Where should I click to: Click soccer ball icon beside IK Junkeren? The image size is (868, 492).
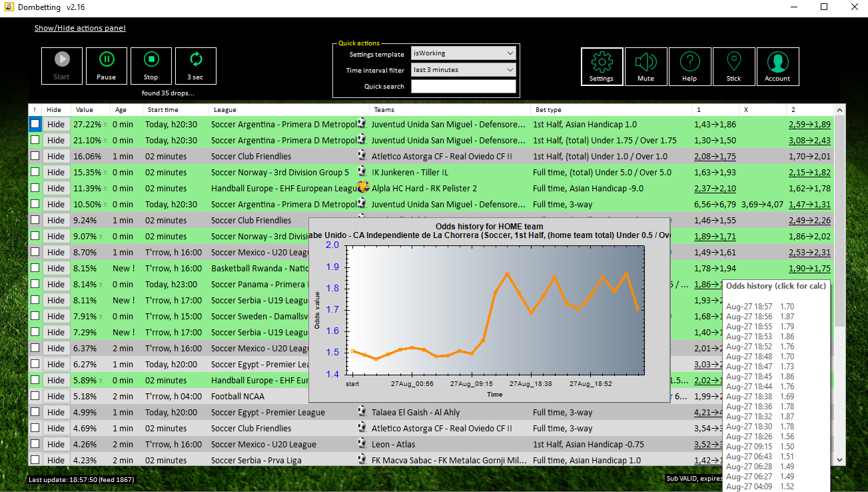coord(362,171)
